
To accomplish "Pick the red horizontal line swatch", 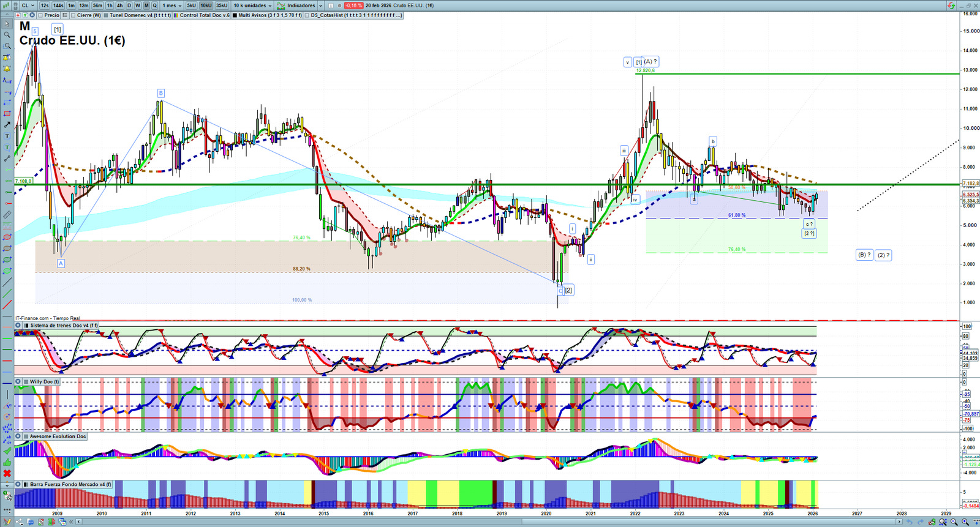I will 7,361.
